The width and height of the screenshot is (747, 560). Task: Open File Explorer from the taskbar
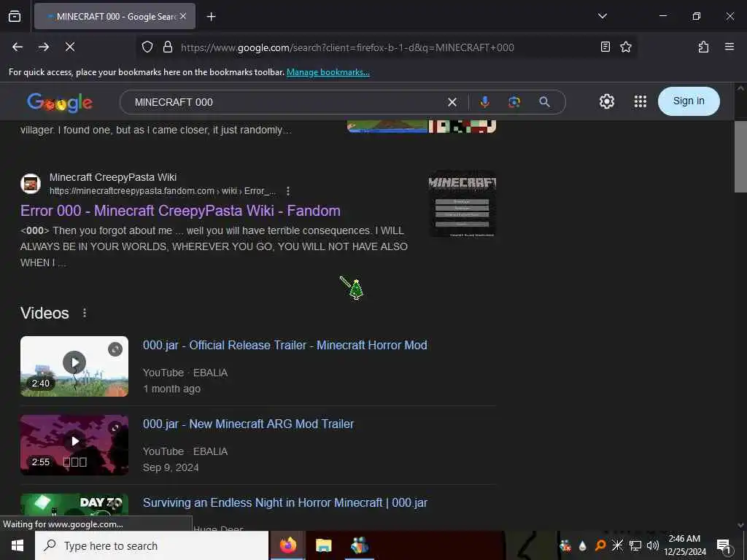tap(323, 545)
